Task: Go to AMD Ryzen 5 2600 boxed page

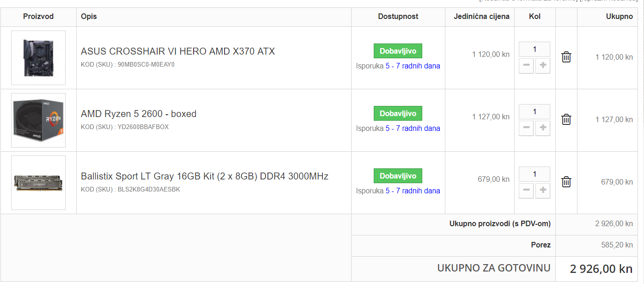Action: (x=139, y=114)
